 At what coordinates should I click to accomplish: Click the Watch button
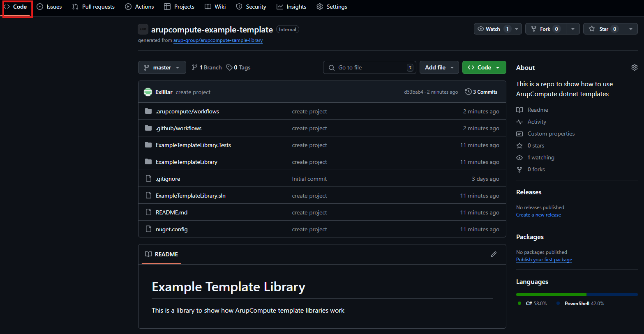pos(493,29)
